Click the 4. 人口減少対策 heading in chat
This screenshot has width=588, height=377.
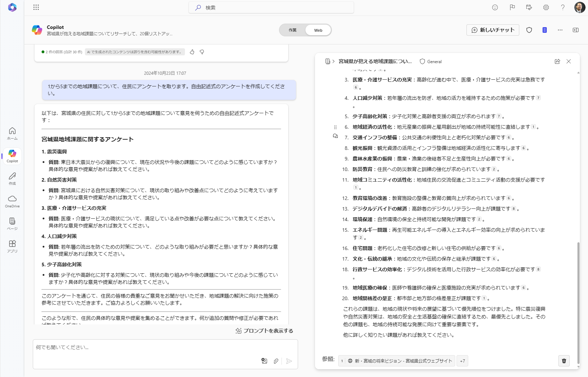point(59,236)
